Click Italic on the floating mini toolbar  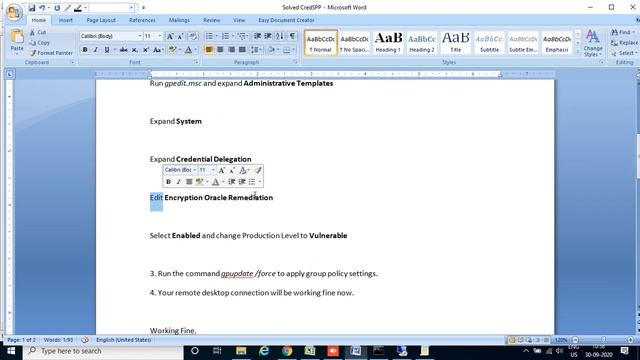click(178, 182)
